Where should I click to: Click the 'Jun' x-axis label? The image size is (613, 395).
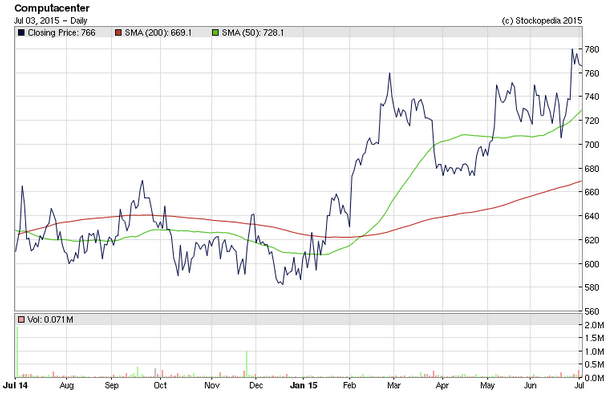point(530,385)
